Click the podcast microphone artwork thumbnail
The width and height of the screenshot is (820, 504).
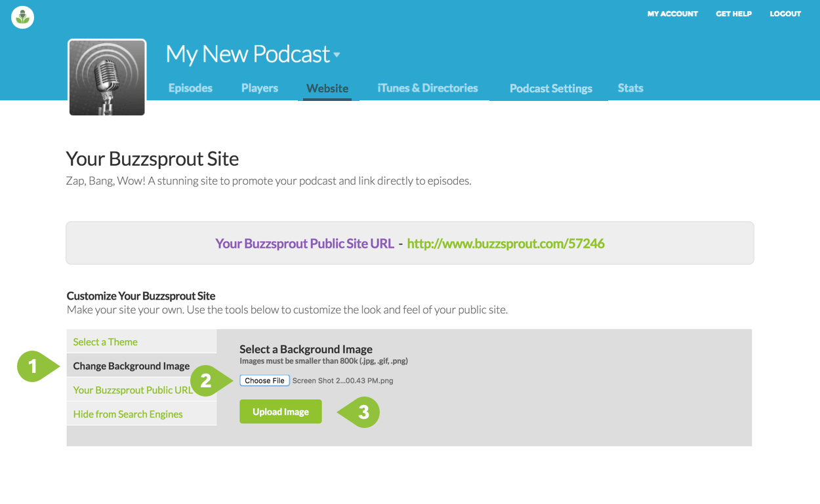point(107,77)
